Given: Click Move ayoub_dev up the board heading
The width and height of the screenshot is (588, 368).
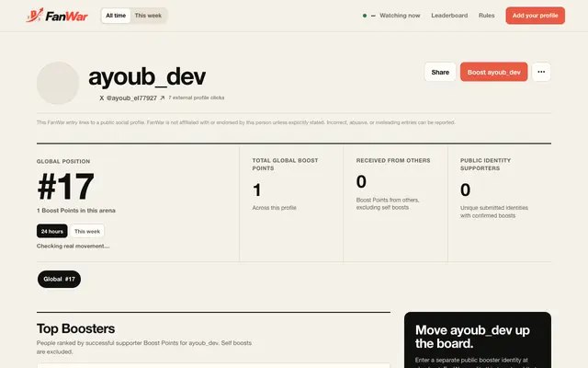Looking at the screenshot, I should [x=472, y=337].
